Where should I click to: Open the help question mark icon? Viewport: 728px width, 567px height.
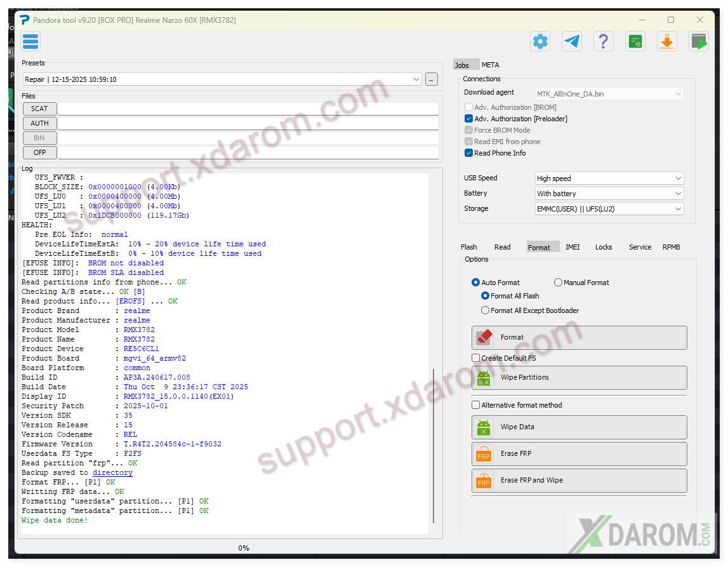coord(603,42)
